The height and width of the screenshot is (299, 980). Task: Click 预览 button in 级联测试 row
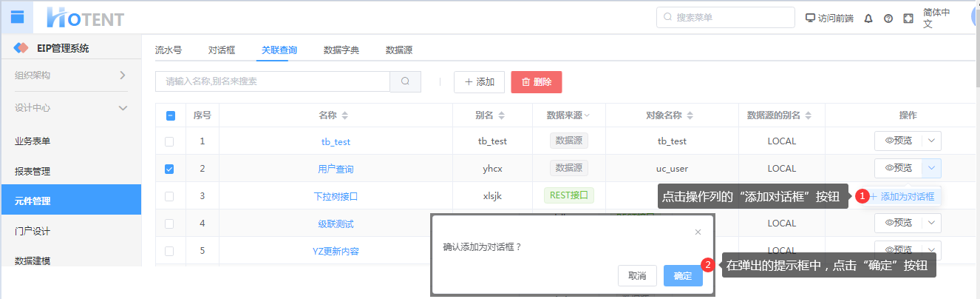click(x=898, y=223)
